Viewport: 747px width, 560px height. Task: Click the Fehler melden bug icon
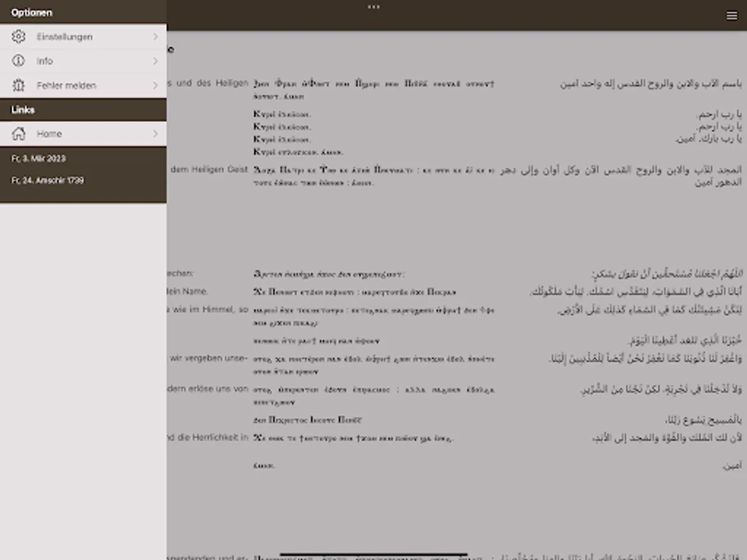(19, 85)
